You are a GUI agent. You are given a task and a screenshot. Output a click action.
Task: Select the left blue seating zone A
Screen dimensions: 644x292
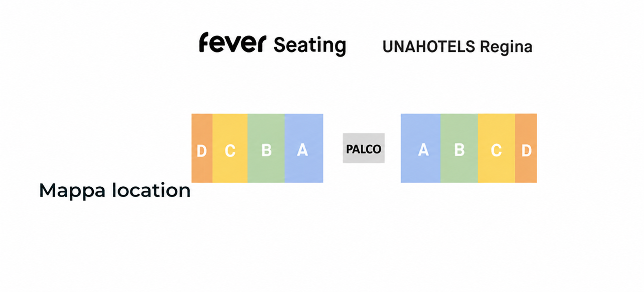point(304,148)
